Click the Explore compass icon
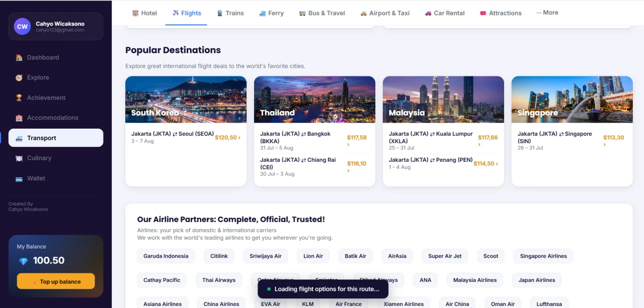The height and width of the screenshot is (308, 644). [x=19, y=77]
